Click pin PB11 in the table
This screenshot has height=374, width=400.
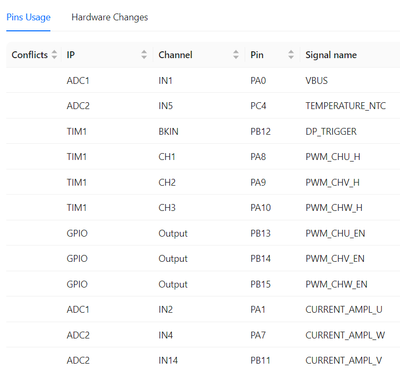coord(260,361)
